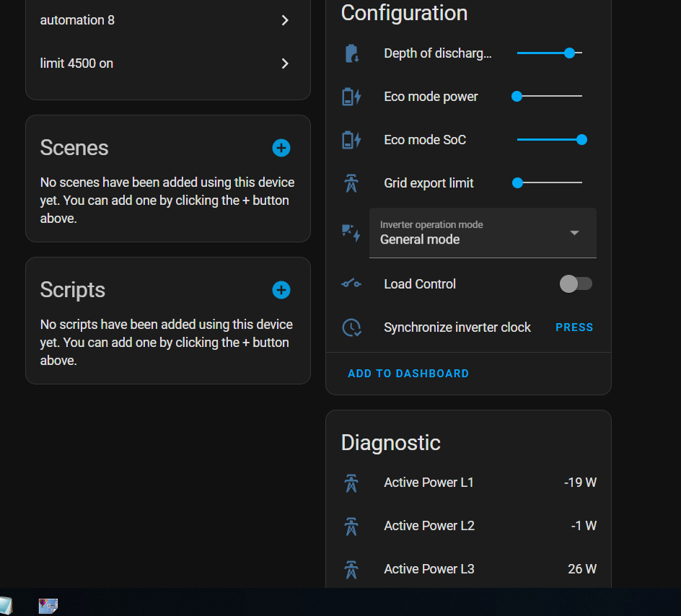The image size is (681, 616).
Task: Click the Grid export limit slider track
Action: click(x=550, y=183)
